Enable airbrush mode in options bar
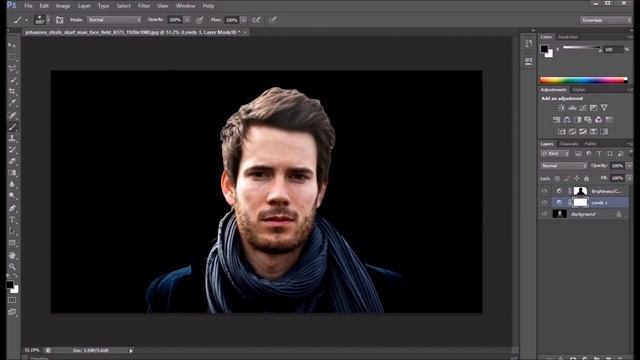Viewport: 640px width, 360px height. click(x=256, y=20)
